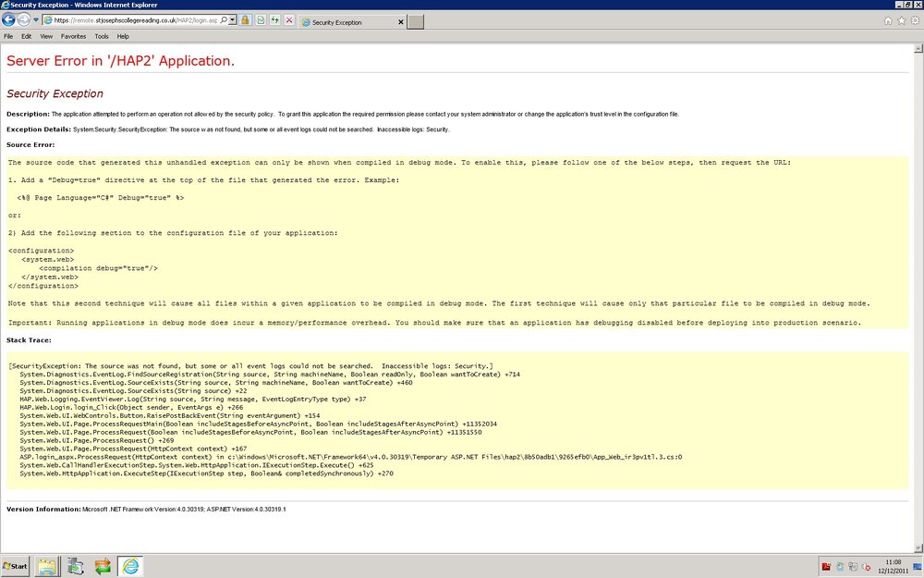This screenshot has height=578, width=924.
Task: Open the View menu
Action: tap(46, 37)
